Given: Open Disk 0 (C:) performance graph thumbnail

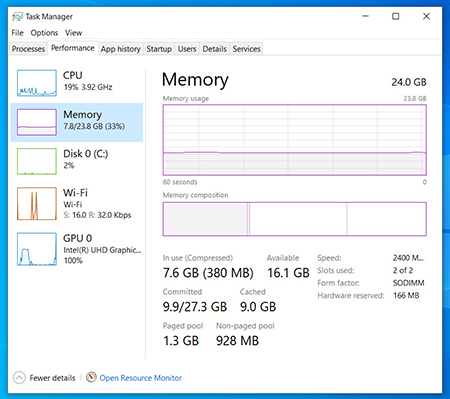Looking at the screenshot, I should 37,161.
